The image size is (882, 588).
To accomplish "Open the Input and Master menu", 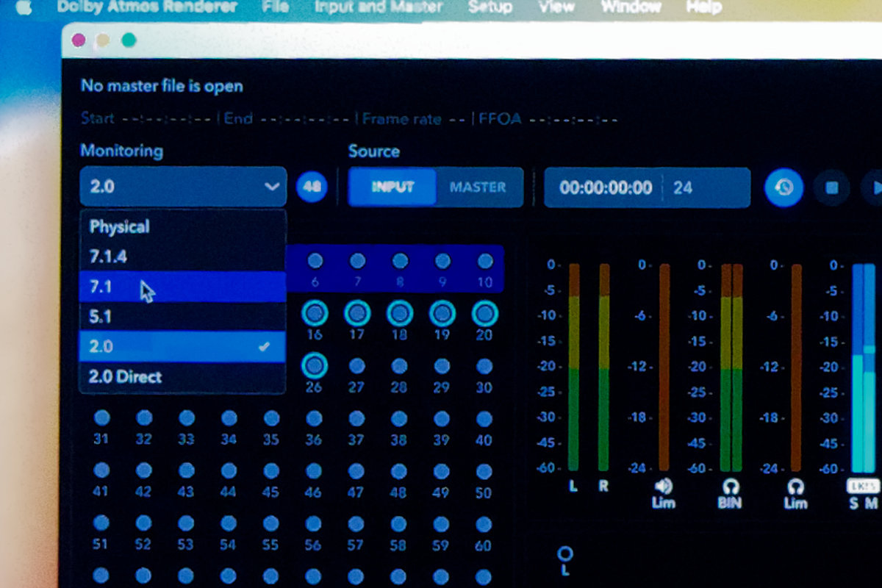I will click(x=379, y=7).
